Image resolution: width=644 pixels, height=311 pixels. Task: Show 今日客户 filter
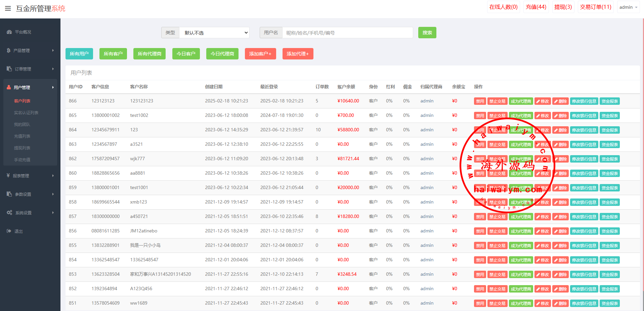point(186,54)
